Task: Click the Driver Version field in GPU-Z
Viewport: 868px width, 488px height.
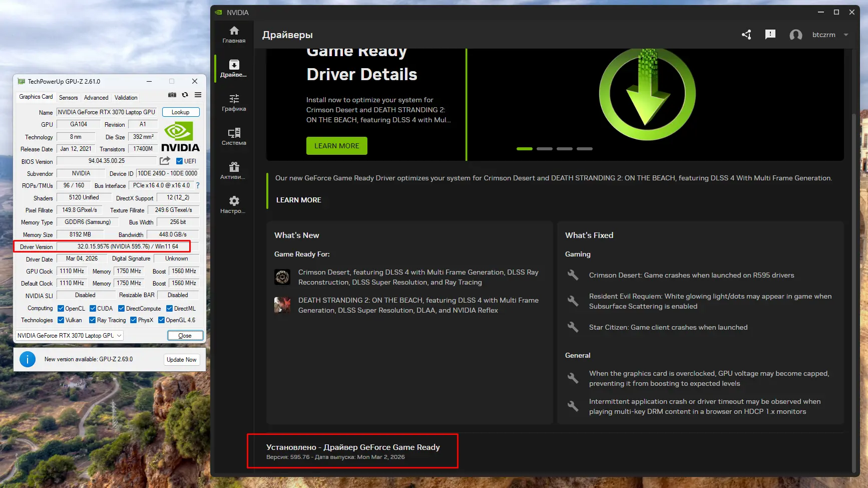Action: 128,247
